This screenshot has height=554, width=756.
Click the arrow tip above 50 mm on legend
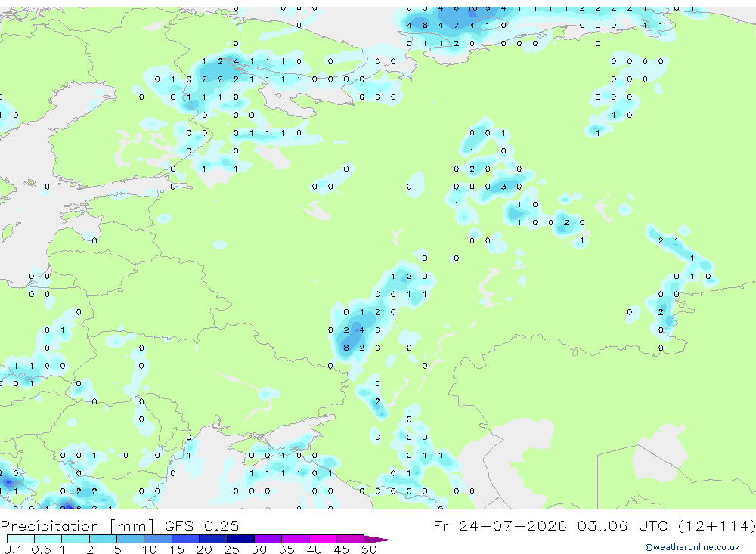click(x=379, y=540)
